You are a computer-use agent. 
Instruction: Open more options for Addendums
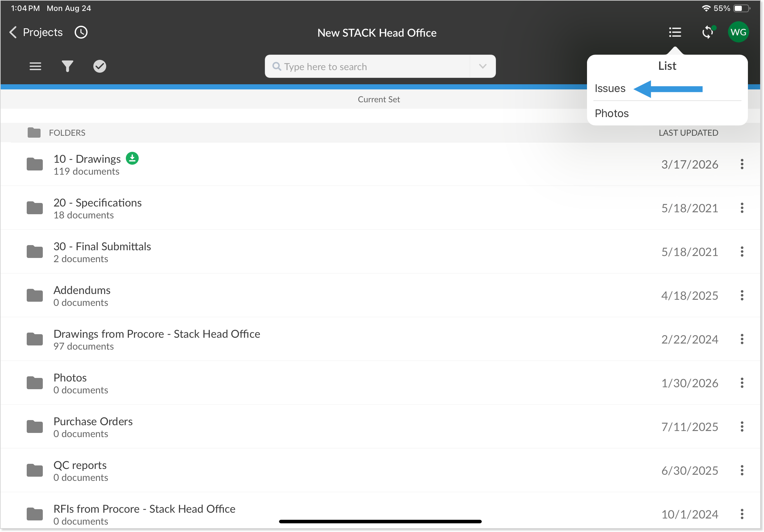click(742, 296)
